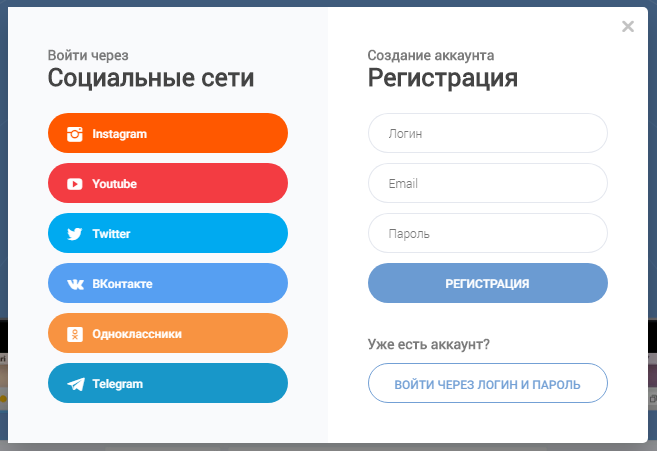
Task: Log in using the Youtube button label
Action: pyautogui.click(x=114, y=184)
